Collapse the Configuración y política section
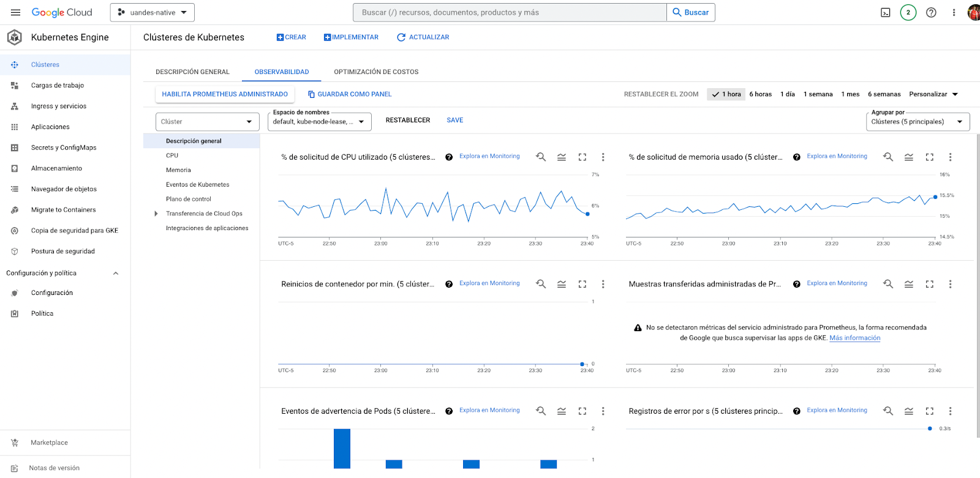This screenshot has width=980, height=478. pos(116,274)
